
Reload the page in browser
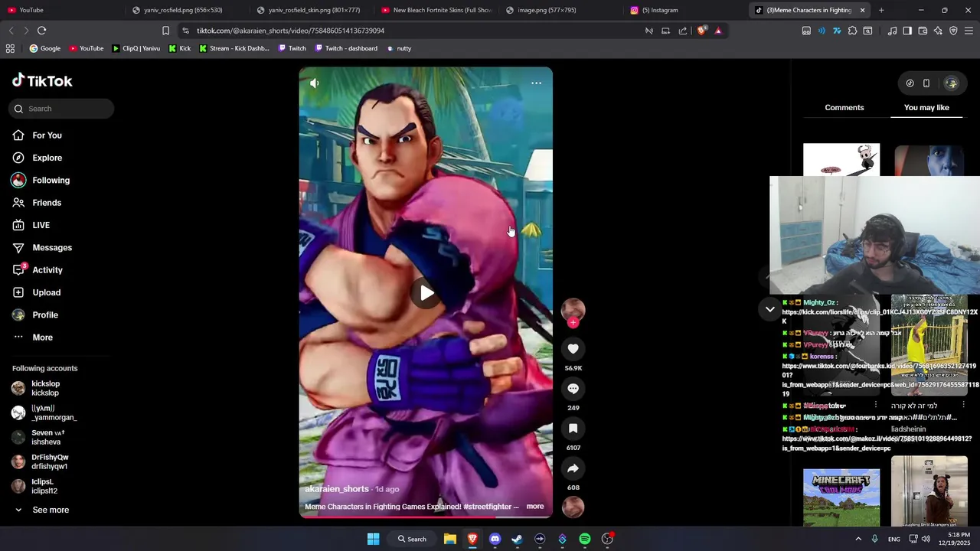coord(41,31)
